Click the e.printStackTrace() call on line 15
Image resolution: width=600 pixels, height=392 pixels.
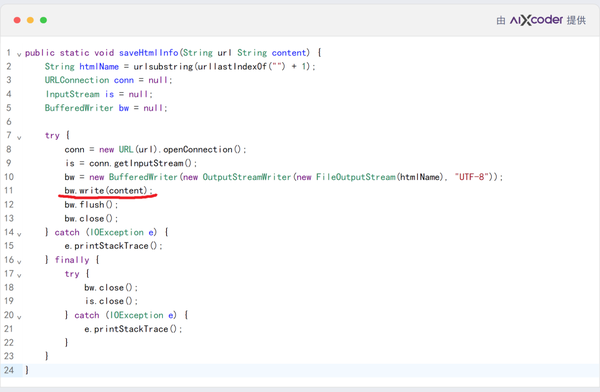(x=113, y=246)
